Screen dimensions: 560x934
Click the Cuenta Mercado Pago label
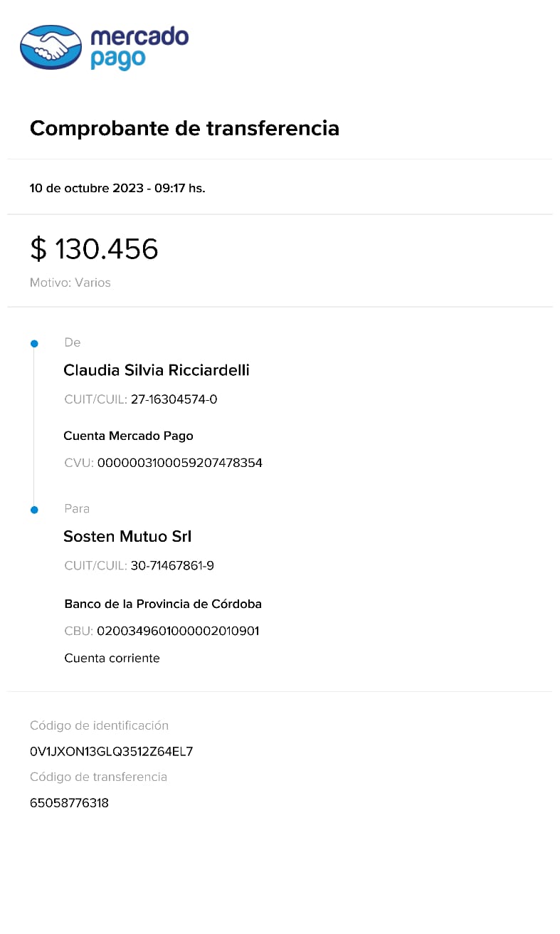[x=128, y=436]
